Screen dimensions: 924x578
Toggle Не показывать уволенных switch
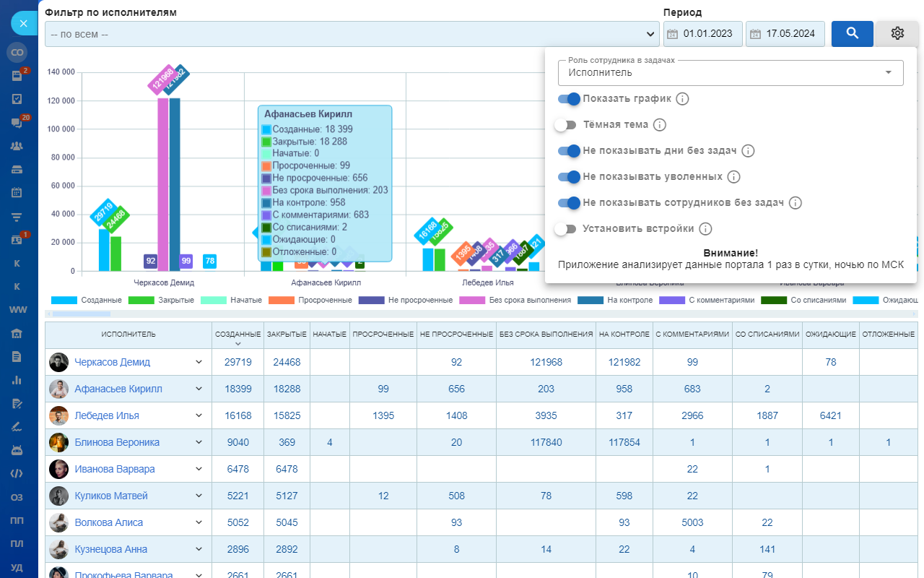click(x=570, y=177)
